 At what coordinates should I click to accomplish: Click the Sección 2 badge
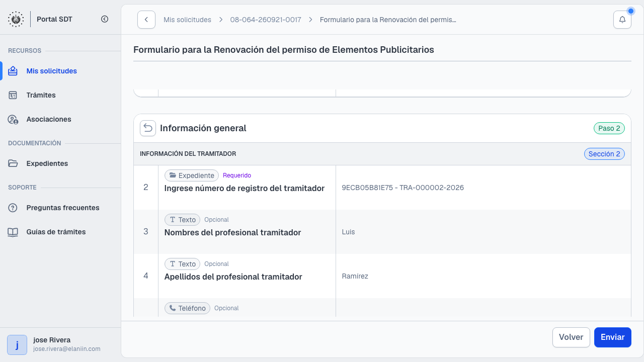click(x=604, y=154)
